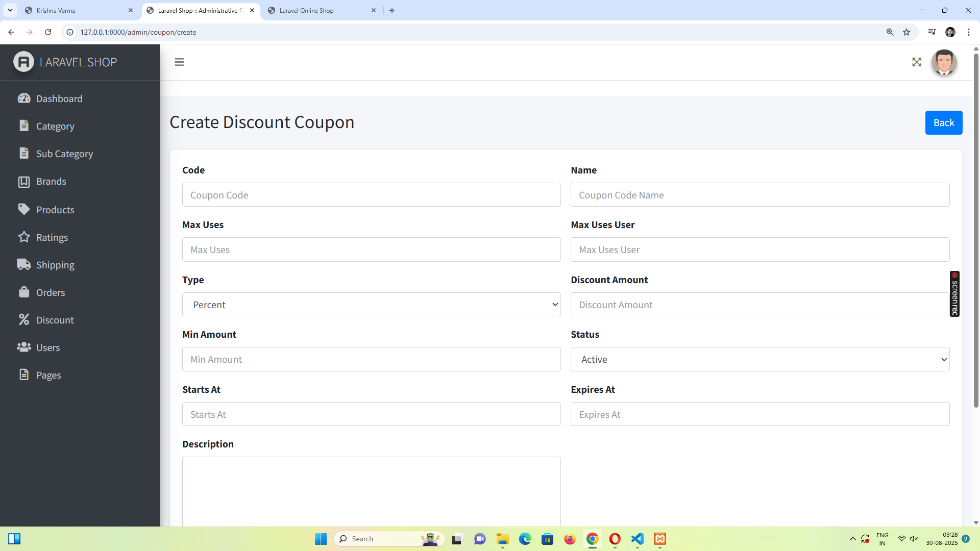Navigate to the Users page
The image size is (980, 551).
48,347
